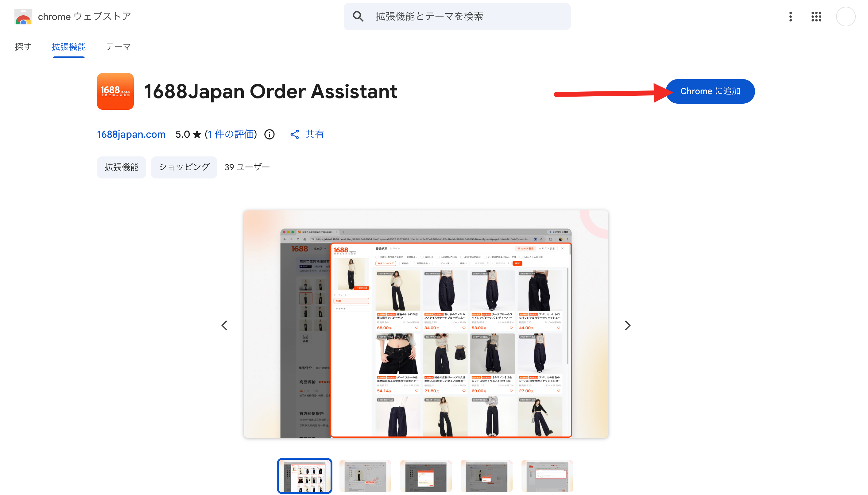Viewport: 868px width, 495px height.
Task: Show the previous screenshot with left arrow
Action: [x=224, y=325]
